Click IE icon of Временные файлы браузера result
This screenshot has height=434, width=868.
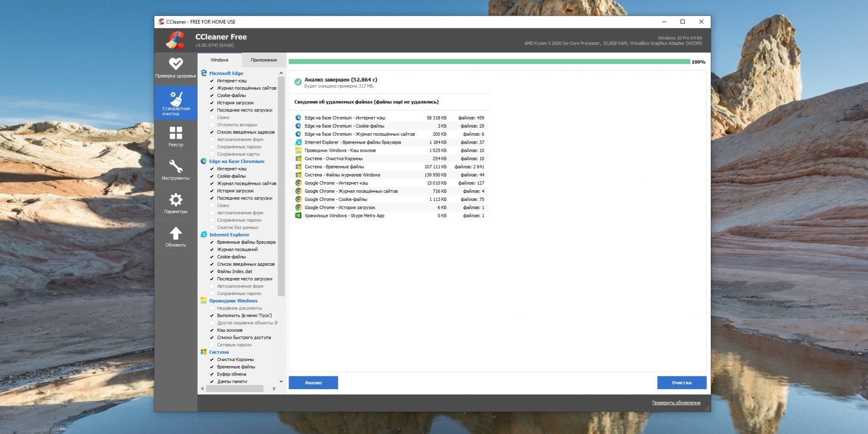(x=298, y=142)
